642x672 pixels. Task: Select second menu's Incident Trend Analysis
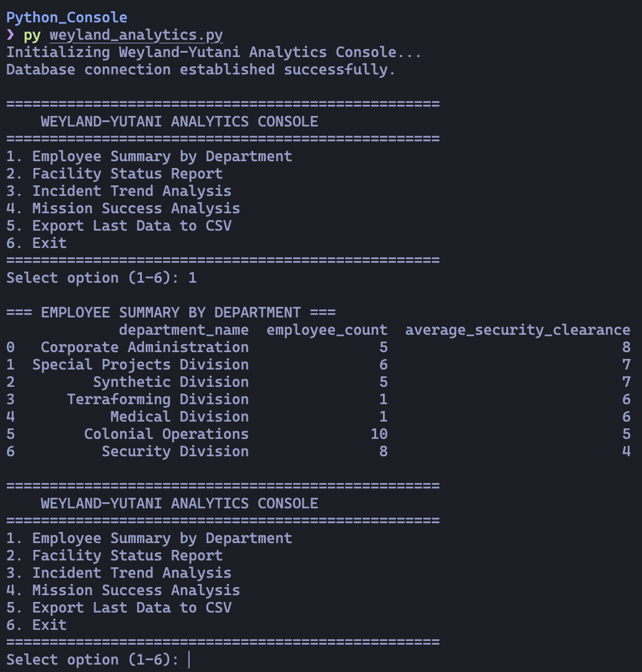click(118, 573)
